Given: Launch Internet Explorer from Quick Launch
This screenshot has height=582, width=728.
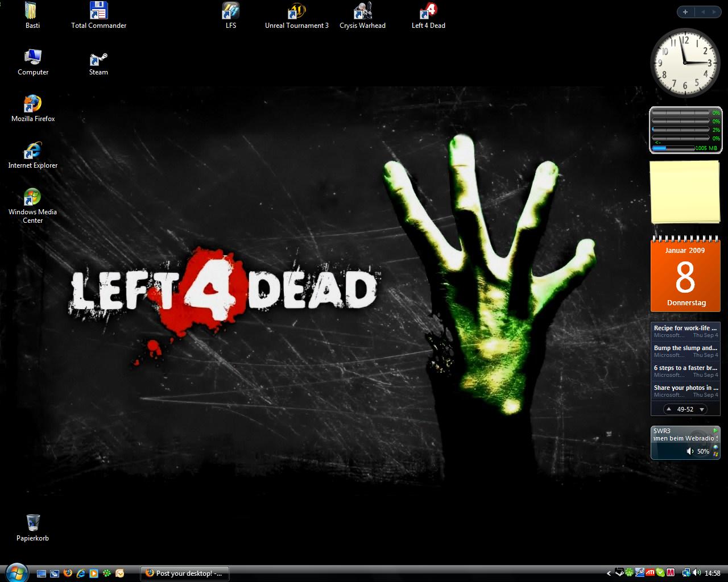Looking at the screenshot, I should coord(81,573).
